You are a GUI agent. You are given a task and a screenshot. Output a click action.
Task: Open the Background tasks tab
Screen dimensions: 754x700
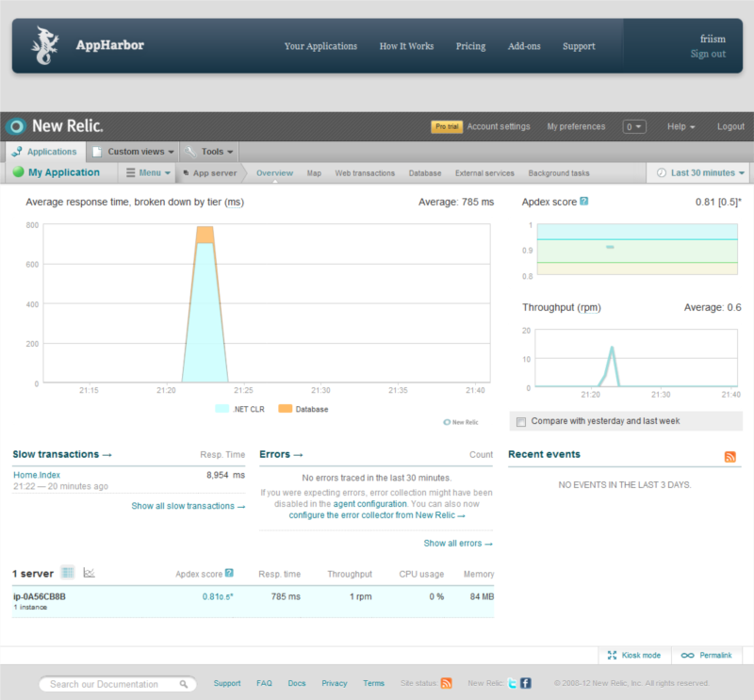point(559,173)
